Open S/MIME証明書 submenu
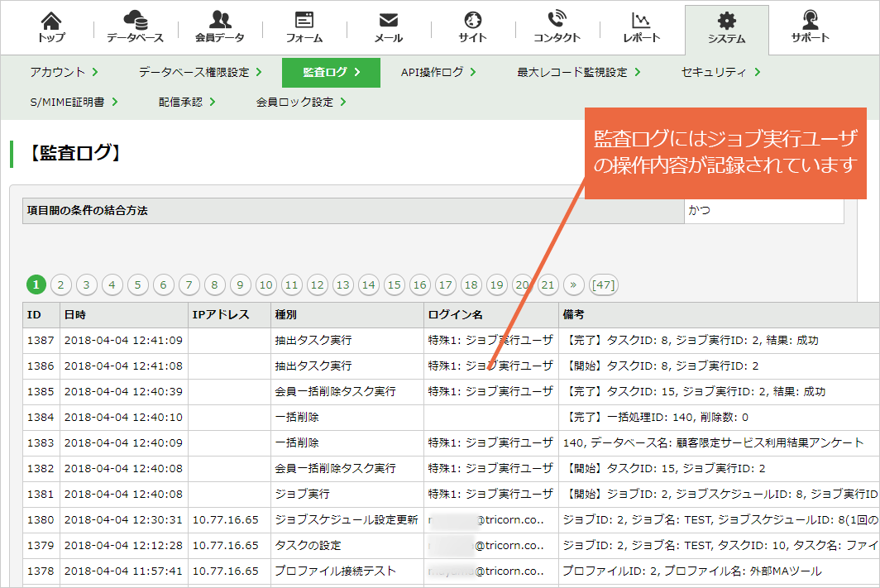 click(74, 102)
